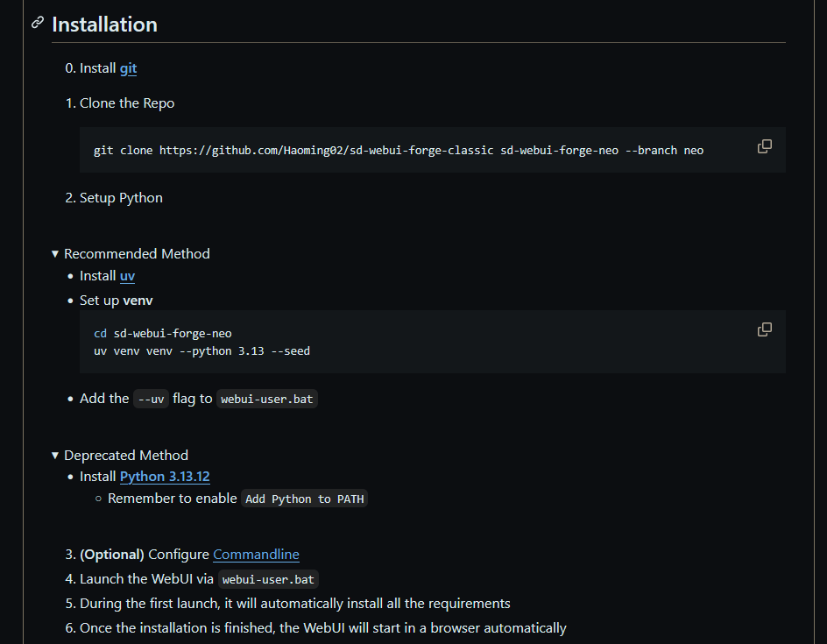The height and width of the screenshot is (644, 827).
Task: Open the git link
Action: click(128, 68)
